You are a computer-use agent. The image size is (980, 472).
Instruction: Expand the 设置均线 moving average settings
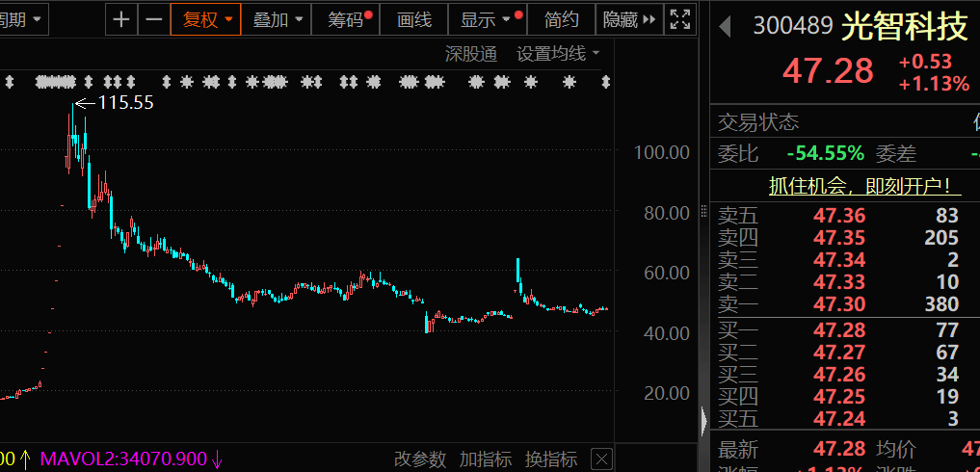[558, 54]
